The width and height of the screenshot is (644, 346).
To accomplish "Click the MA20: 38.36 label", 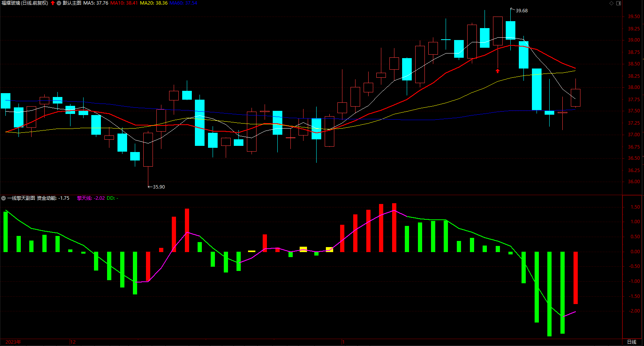I will click(x=154, y=3).
